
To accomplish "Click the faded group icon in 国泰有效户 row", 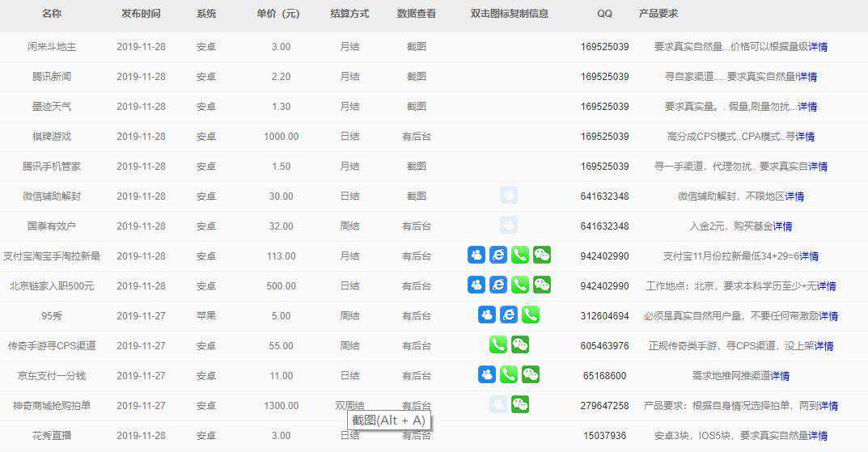I will pyautogui.click(x=509, y=226).
